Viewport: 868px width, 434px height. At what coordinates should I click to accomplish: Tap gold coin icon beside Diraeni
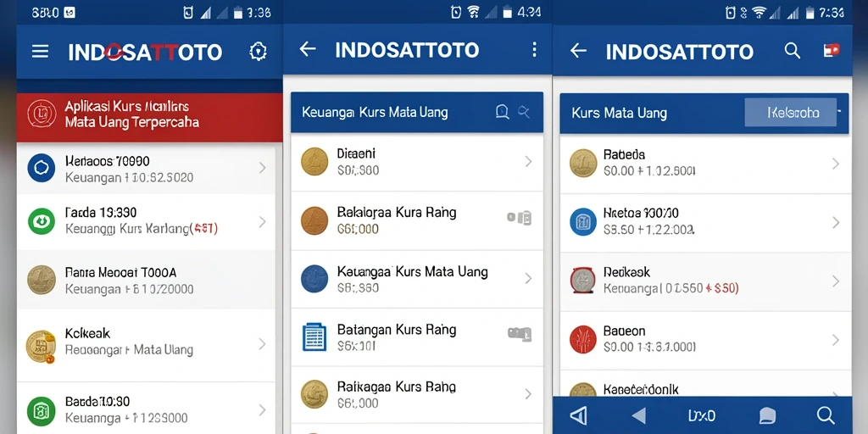point(314,162)
